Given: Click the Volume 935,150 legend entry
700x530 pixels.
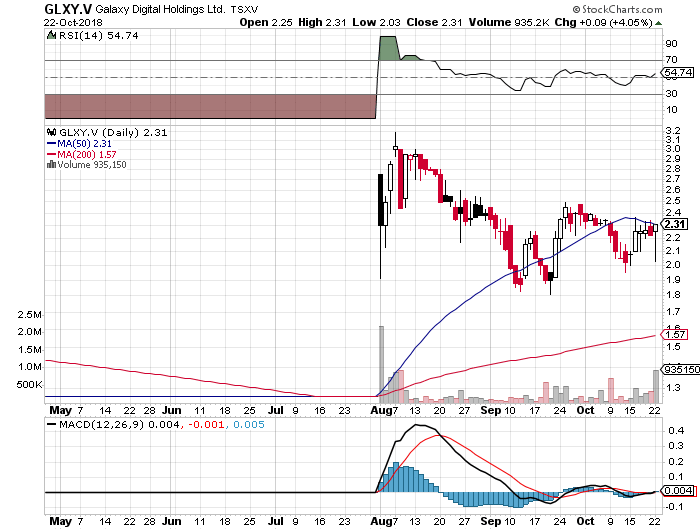Looking at the screenshot, I should pyautogui.click(x=92, y=165).
